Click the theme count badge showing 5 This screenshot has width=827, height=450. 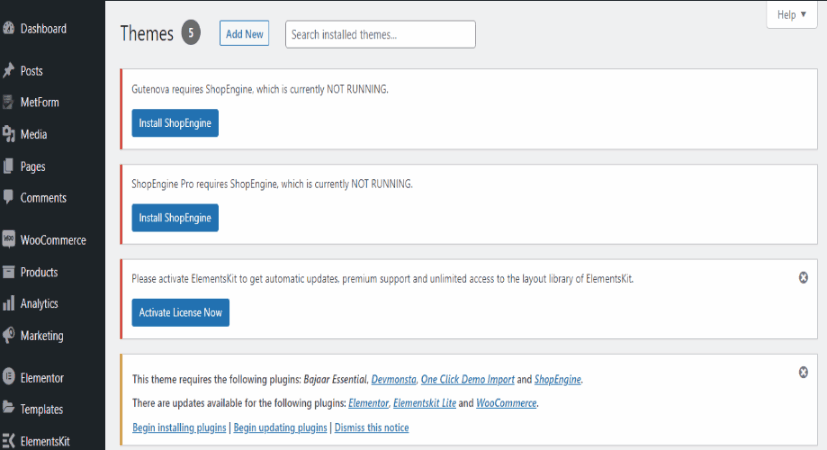point(191,33)
